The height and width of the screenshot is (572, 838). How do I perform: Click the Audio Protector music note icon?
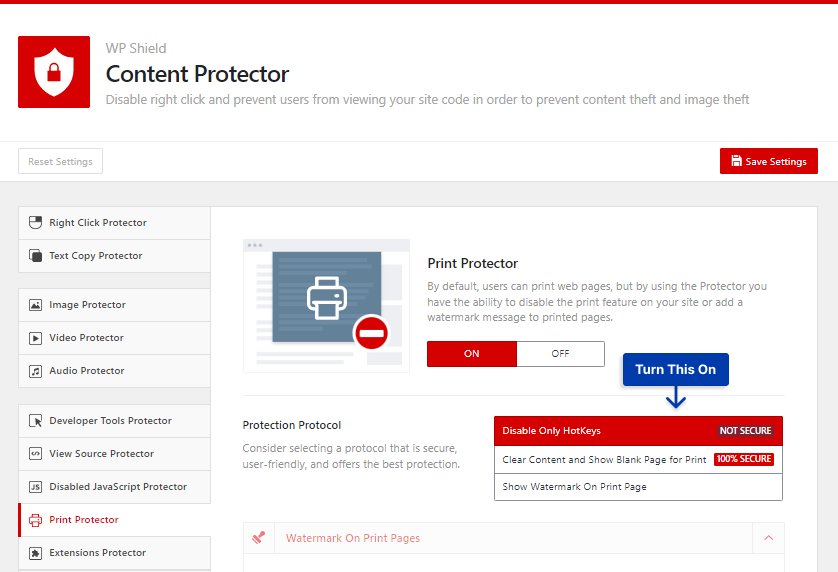[35, 371]
